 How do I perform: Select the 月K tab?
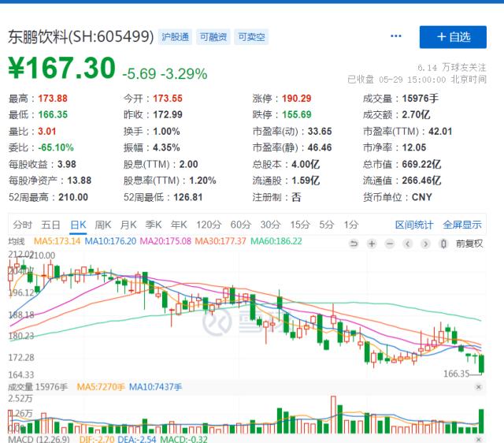point(128,225)
